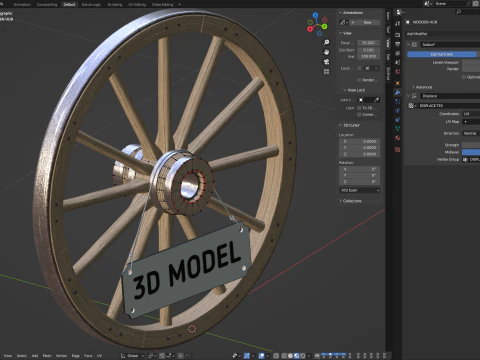
Task: Open the Mesh menu in viewport header
Action: click(47, 356)
